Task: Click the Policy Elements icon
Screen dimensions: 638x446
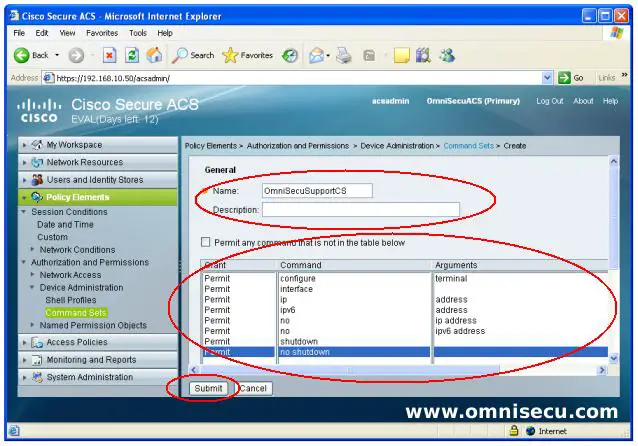Action: 37,197
